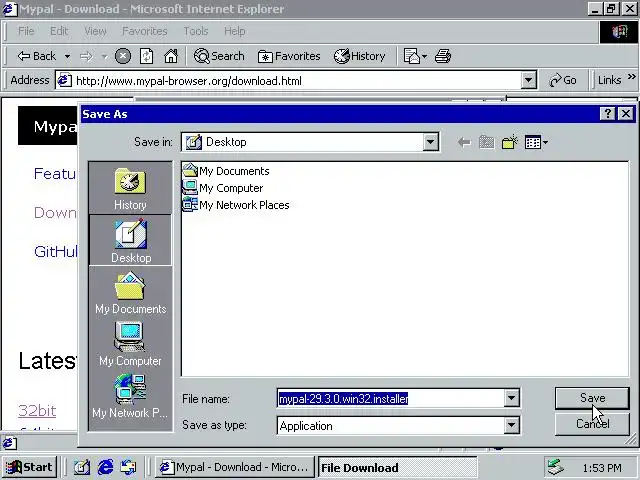
Task: Open the Back button history dropdown
Action: click(x=67, y=56)
